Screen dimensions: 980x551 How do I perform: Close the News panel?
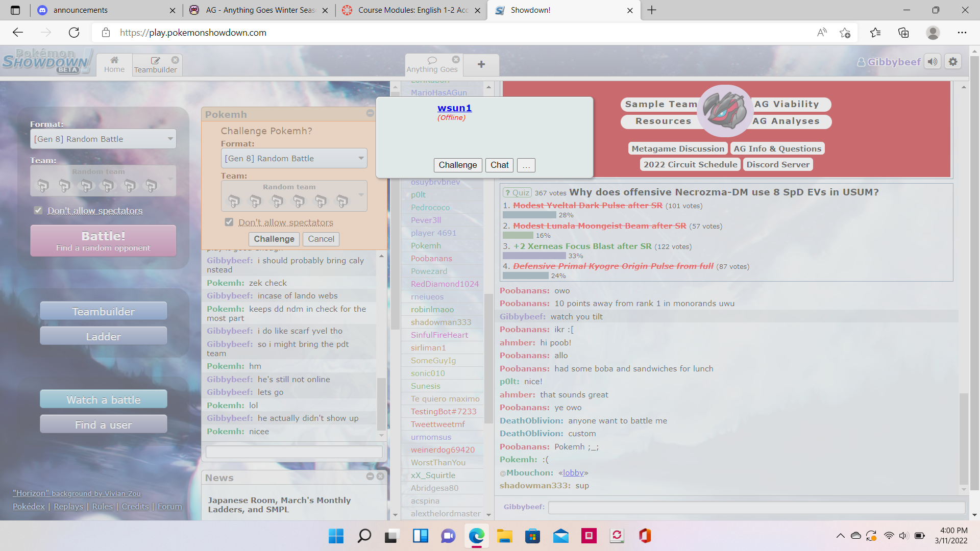380,476
